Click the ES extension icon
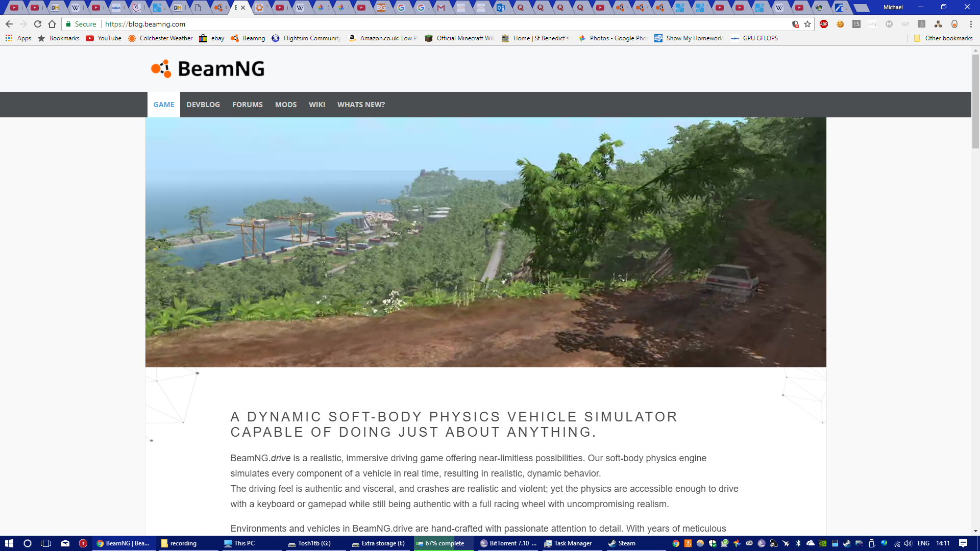Image resolution: width=980 pixels, height=551 pixels. coord(856,24)
